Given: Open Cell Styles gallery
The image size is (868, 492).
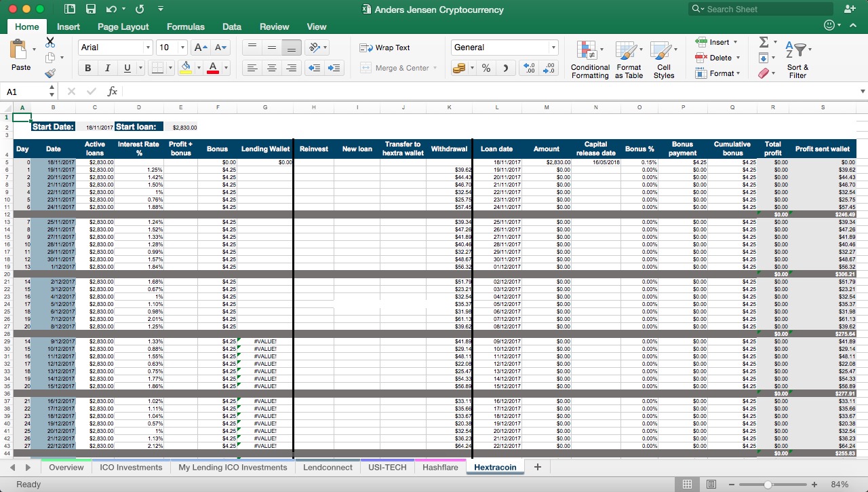Looking at the screenshot, I should (663, 60).
